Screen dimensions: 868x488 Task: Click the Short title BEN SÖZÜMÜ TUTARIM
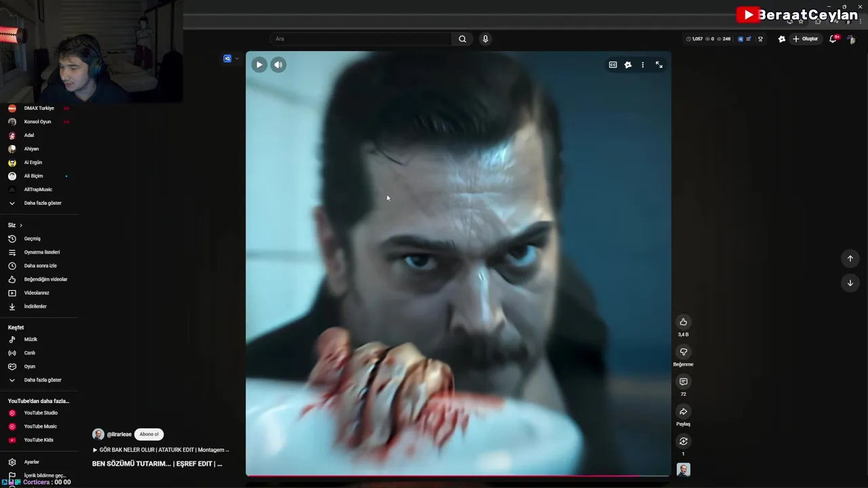(x=157, y=464)
